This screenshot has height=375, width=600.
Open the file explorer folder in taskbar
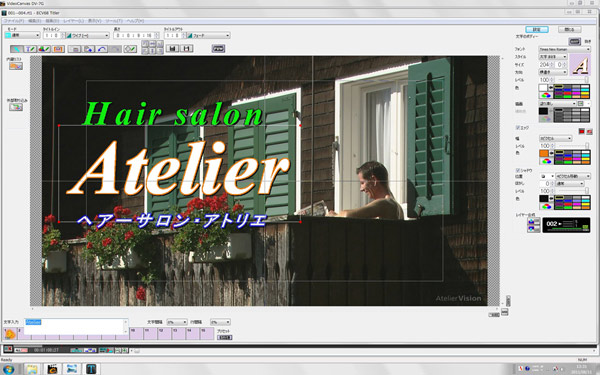coord(33,369)
